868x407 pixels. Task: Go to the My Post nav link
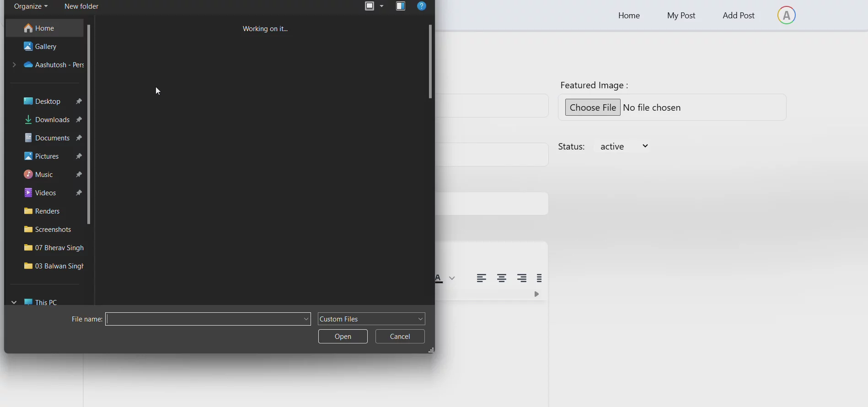coord(681,16)
